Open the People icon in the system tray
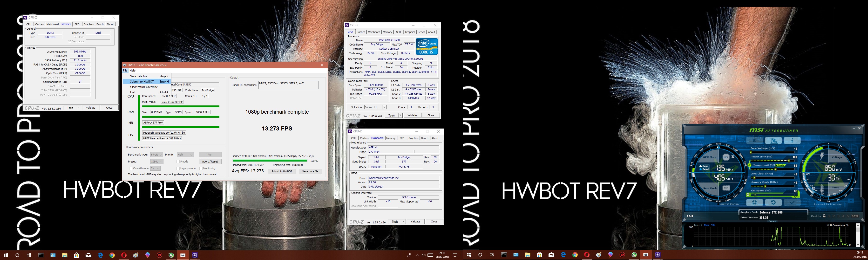 pyautogui.click(x=409, y=255)
